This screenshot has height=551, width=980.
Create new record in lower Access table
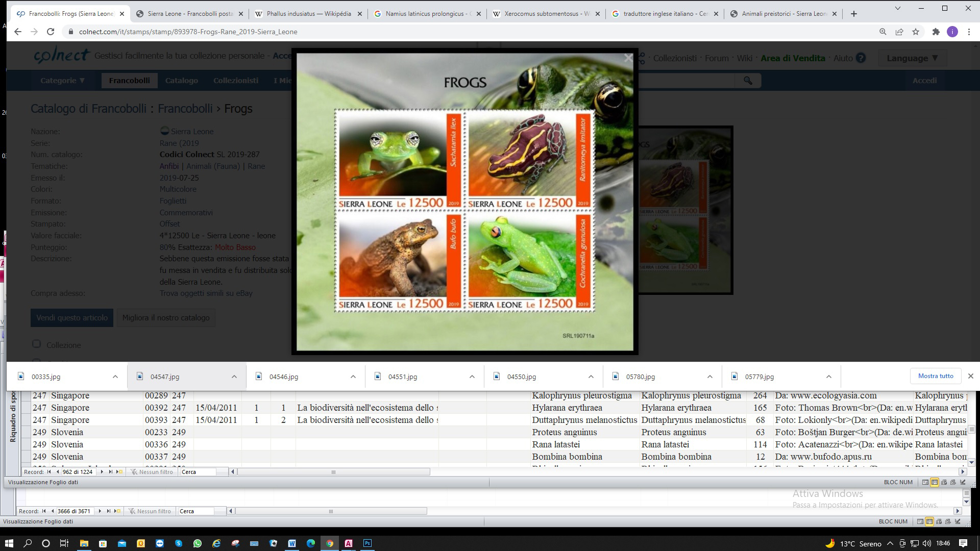pos(117,511)
